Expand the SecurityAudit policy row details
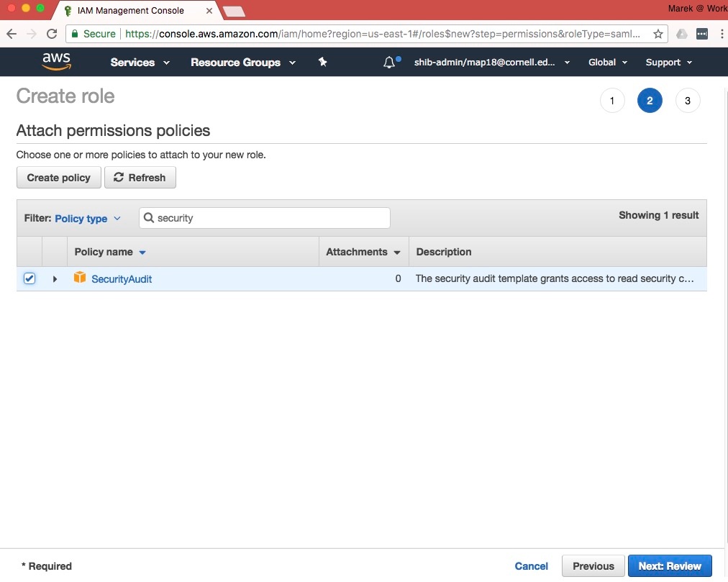The image size is (728, 582). 55,279
